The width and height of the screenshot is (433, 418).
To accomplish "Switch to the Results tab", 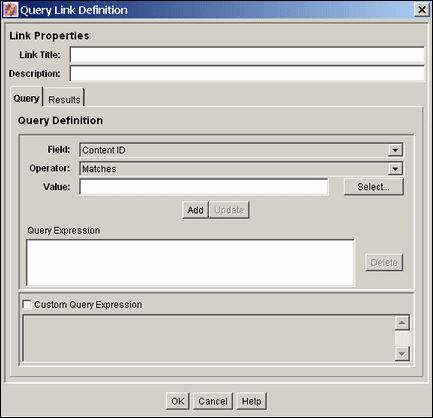I will click(64, 99).
